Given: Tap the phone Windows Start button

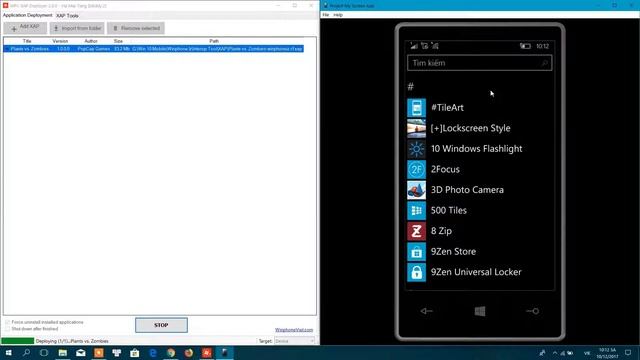Looking at the screenshot, I should pos(480,311).
